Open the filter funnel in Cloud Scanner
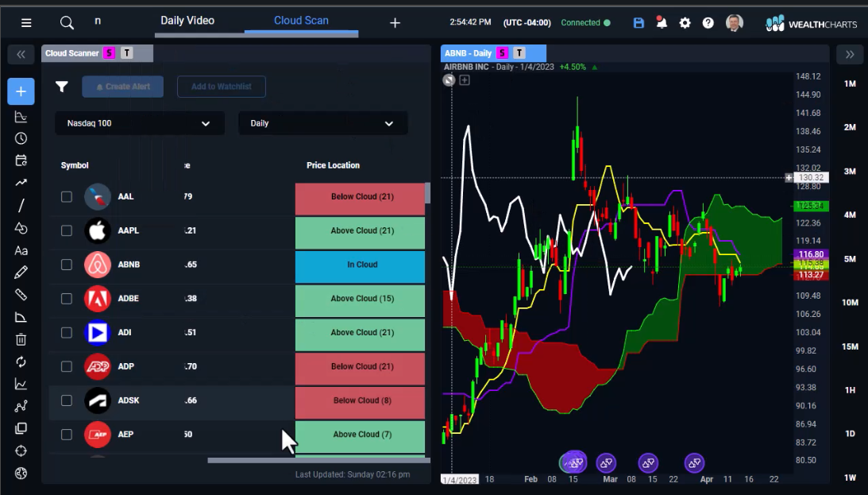This screenshot has width=868, height=495. coord(61,87)
